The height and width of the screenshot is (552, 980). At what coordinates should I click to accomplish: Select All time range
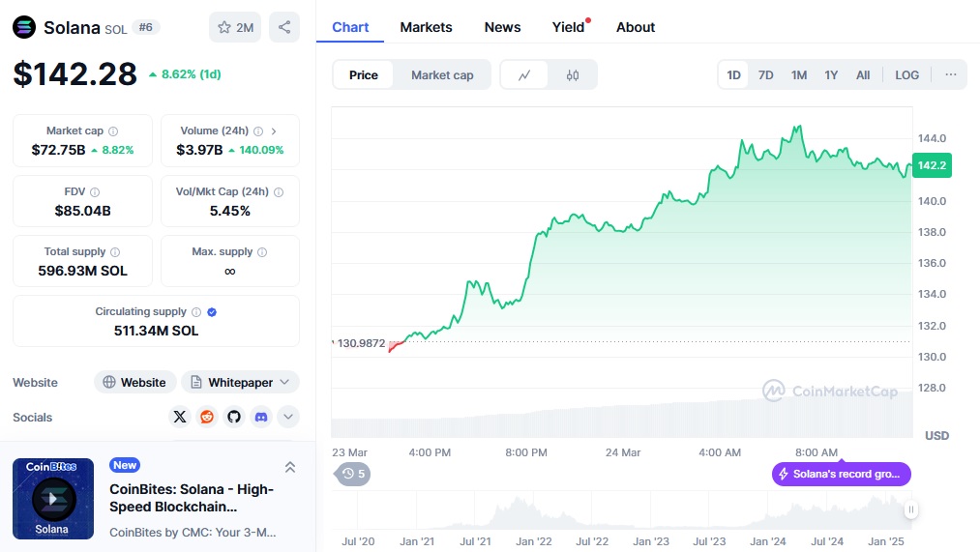click(x=863, y=75)
